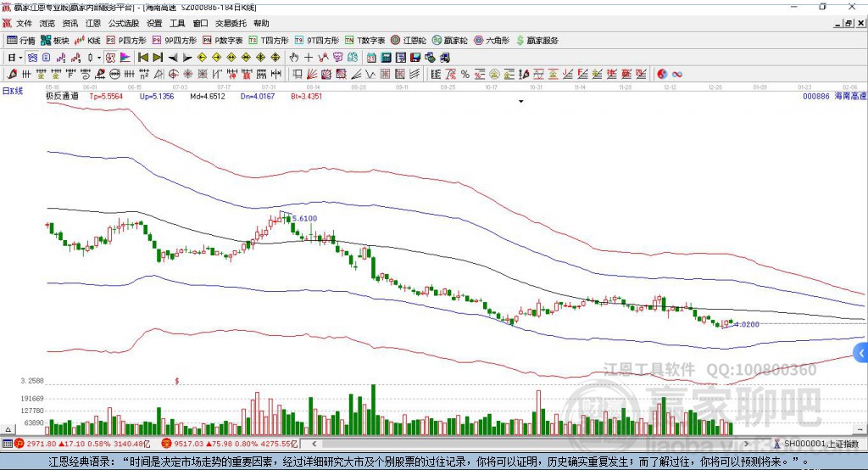Viewport: 868px width, 470px height.
Task: Jump to first bar icon
Action: point(142,58)
